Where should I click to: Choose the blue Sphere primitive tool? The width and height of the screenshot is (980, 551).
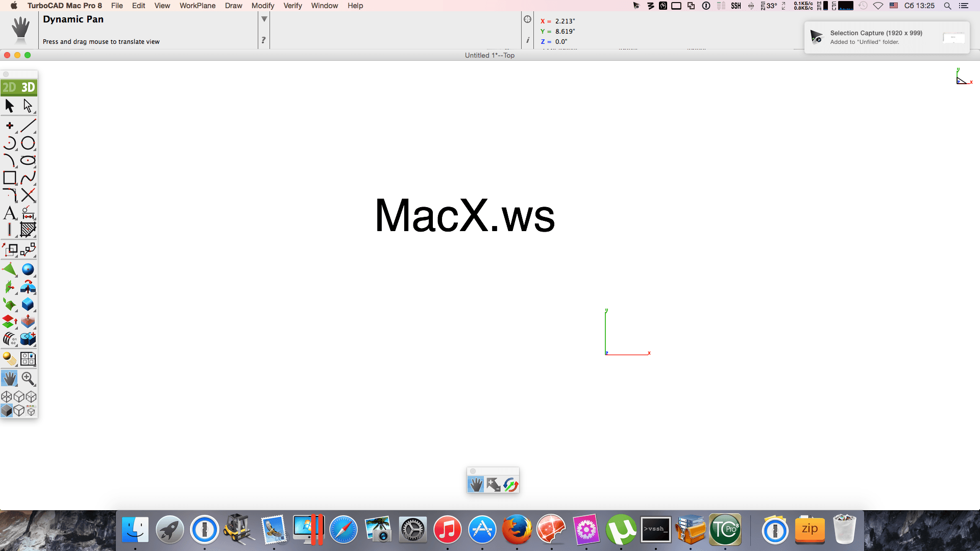coord(28,269)
